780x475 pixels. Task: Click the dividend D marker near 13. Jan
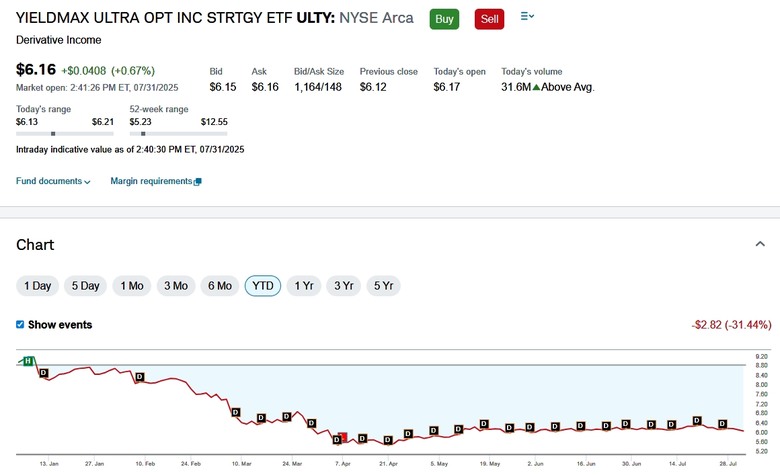coord(44,373)
